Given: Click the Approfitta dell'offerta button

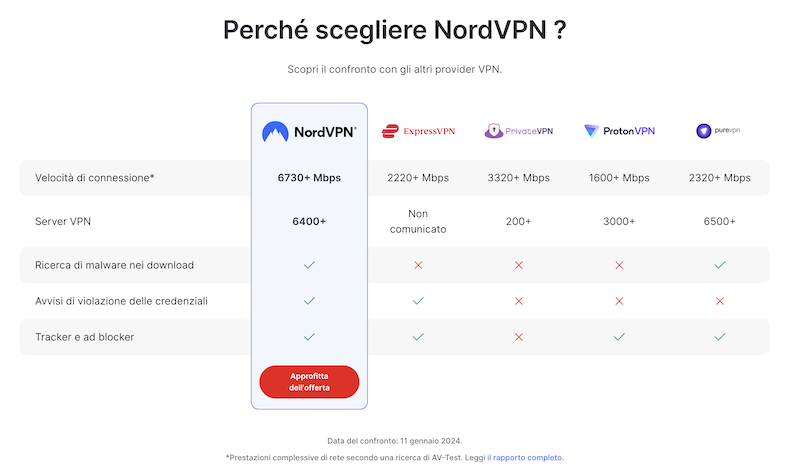Looking at the screenshot, I should (309, 382).
